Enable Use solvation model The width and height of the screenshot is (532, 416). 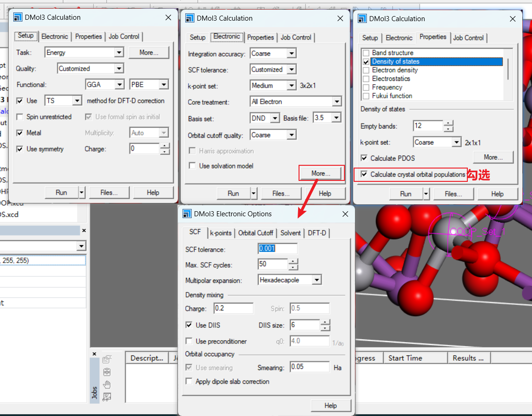click(192, 166)
